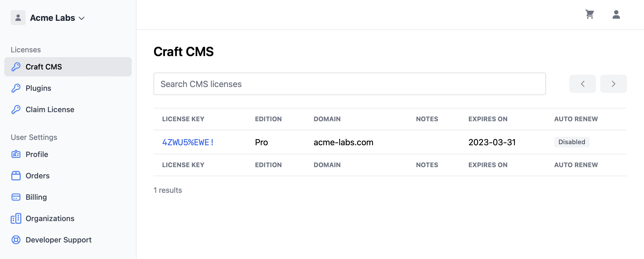
Task: Open the Plugins licenses section
Action: [x=68, y=88]
